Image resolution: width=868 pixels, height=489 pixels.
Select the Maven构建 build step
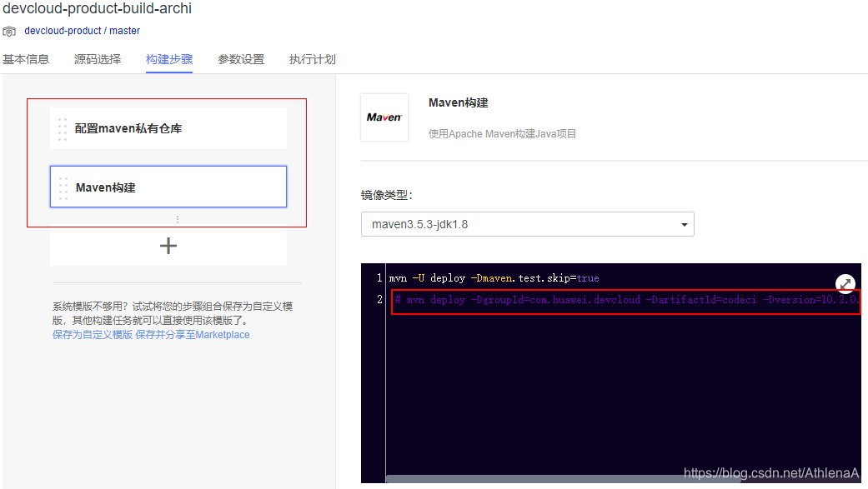[168, 187]
